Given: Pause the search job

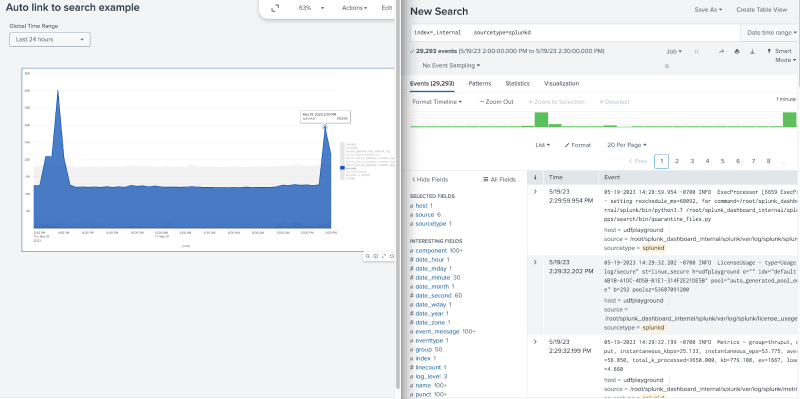Looking at the screenshot, I should coord(696,52).
